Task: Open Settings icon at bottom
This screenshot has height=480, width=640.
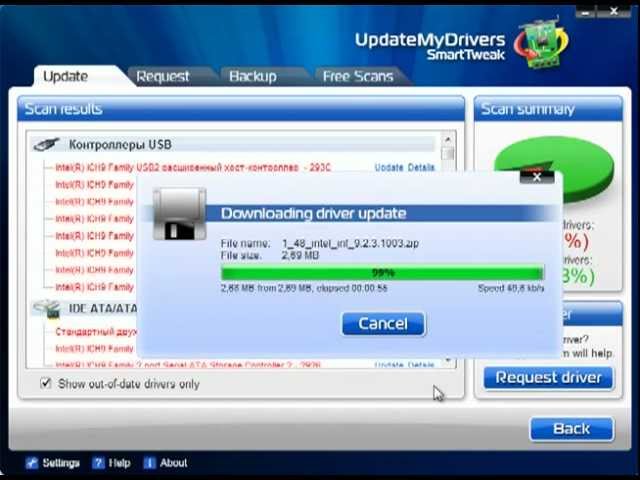Action: pos(31,463)
